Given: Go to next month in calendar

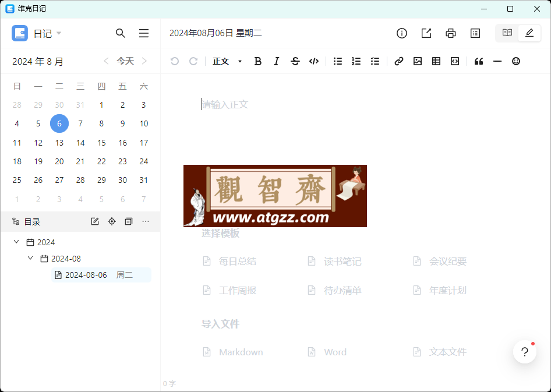Looking at the screenshot, I should click(x=144, y=61).
